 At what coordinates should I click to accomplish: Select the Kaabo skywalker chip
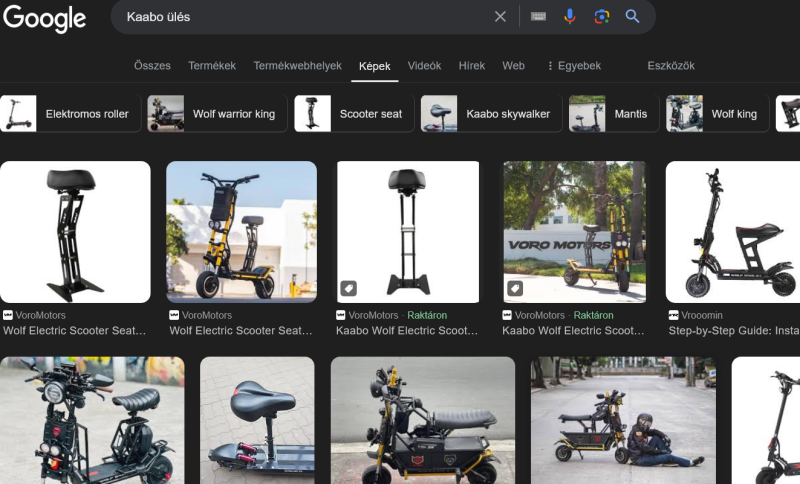(491, 113)
